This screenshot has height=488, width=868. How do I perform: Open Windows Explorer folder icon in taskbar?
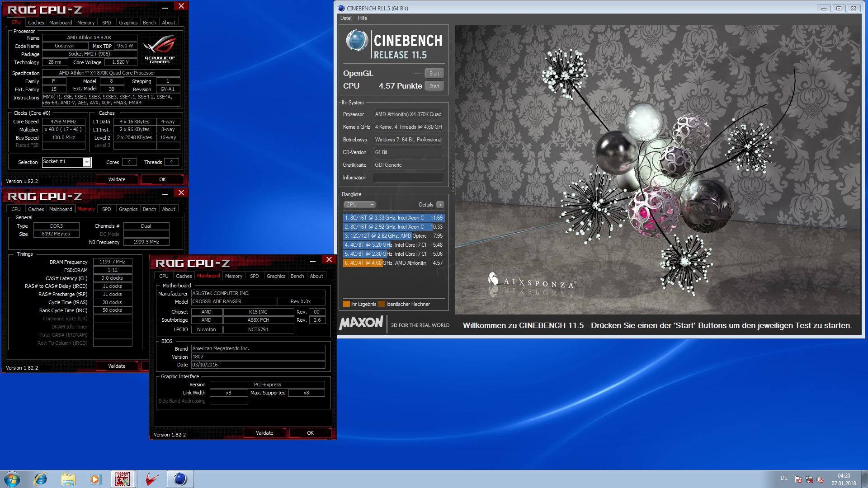point(68,479)
